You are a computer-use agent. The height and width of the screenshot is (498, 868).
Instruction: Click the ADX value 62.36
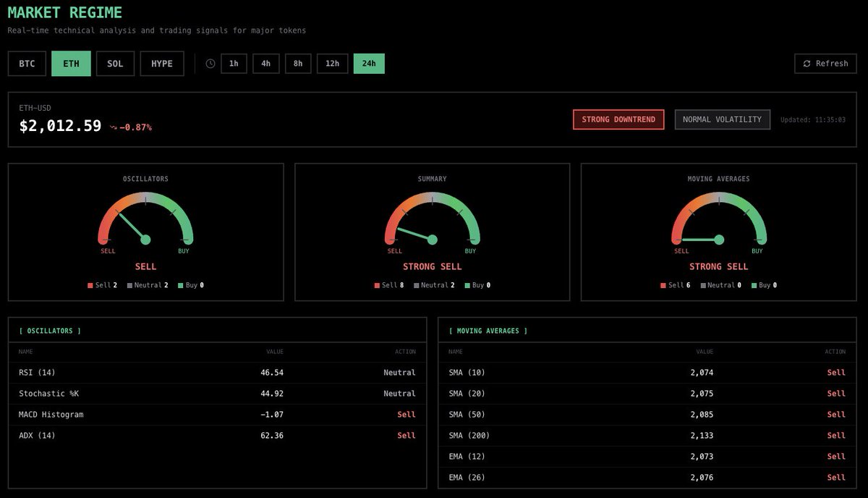tap(272, 436)
